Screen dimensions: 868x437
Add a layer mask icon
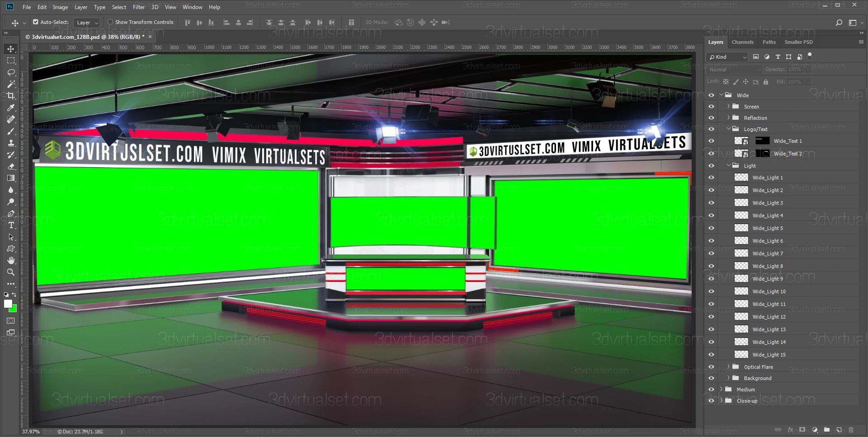[x=802, y=430]
